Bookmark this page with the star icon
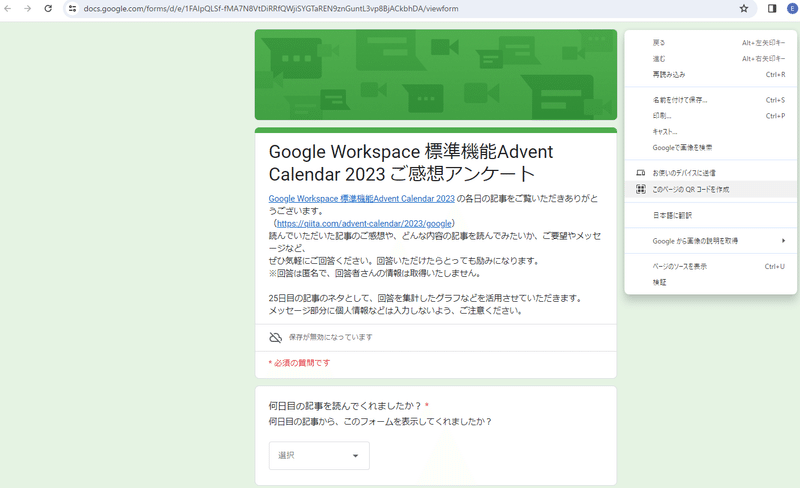Image resolution: width=800 pixels, height=488 pixels. coord(744,9)
